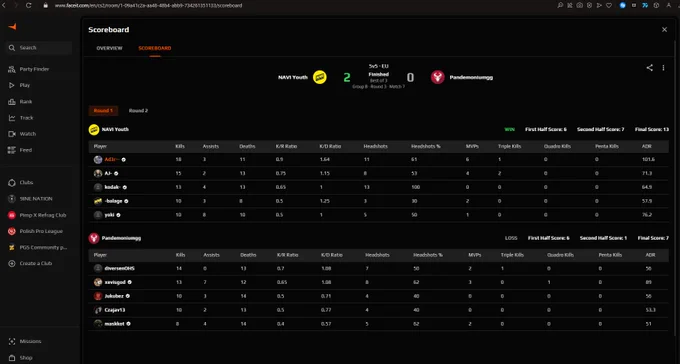Close the Scoreboard panel with X
The width and height of the screenshot is (680, 364).
click(x=664, y=30)
